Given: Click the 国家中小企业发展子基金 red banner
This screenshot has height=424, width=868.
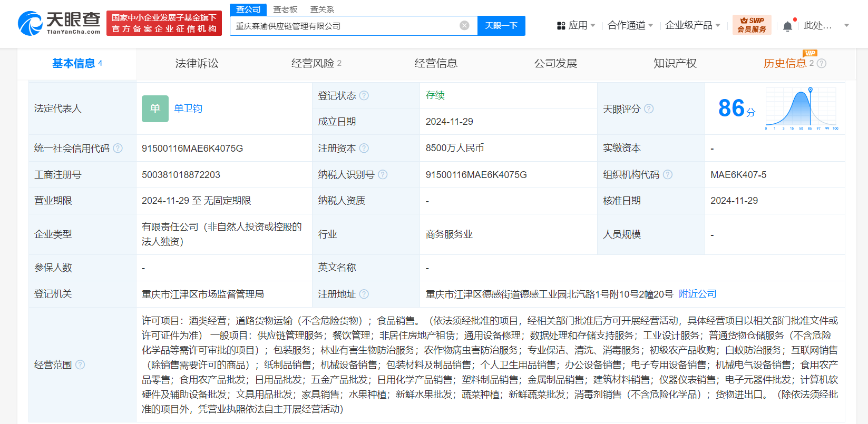Looking at the screenshot, I should (164, 24).
